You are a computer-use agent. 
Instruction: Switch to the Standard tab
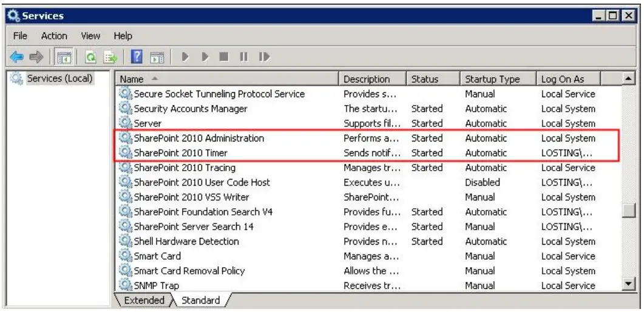tap(200, 300)
